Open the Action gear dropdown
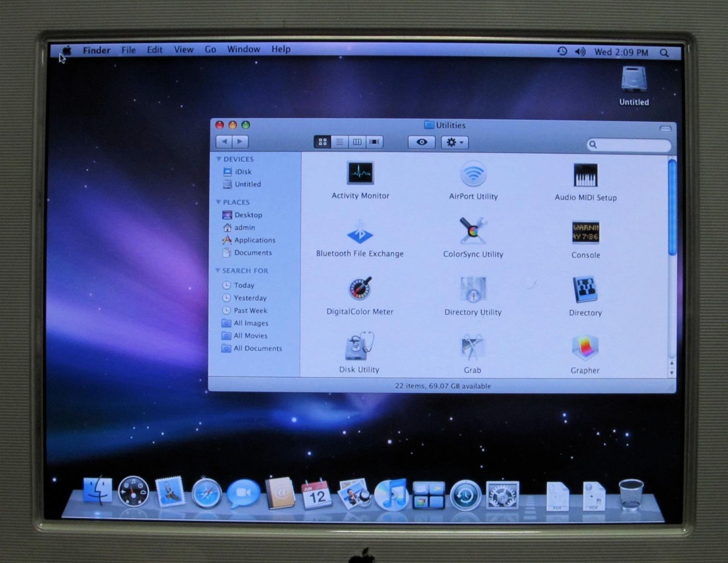This screenshot has height=563, width=728. pos(454,143)
